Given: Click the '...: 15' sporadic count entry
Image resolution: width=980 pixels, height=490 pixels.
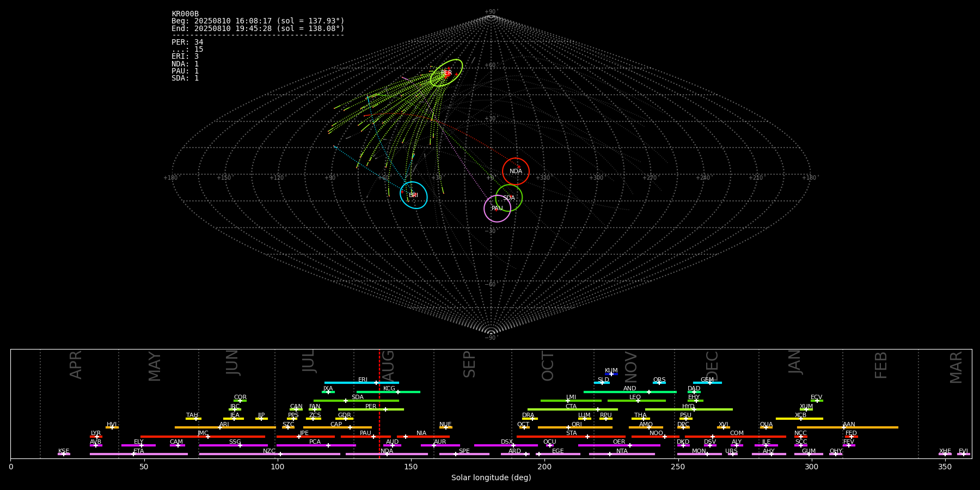Looking at the screenshot, I should (x=187, y=50).
